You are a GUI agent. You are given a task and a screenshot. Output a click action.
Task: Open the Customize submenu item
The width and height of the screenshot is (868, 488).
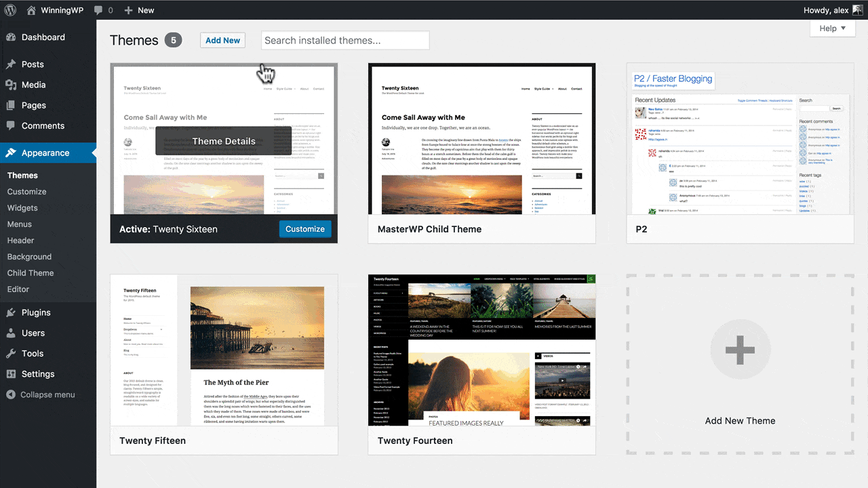point(27,192)
